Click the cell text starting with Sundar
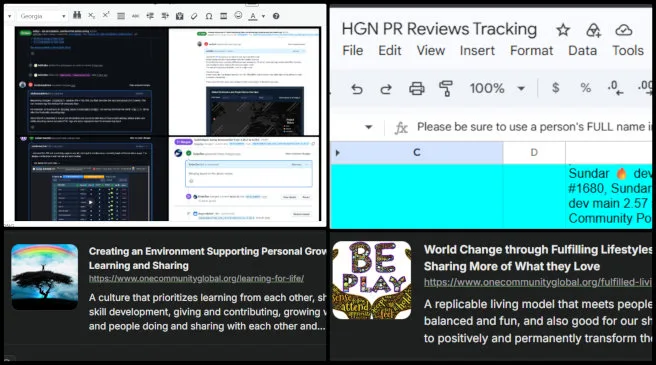The height and width of the screenshot is (365, 656). (x=609, y=196)
